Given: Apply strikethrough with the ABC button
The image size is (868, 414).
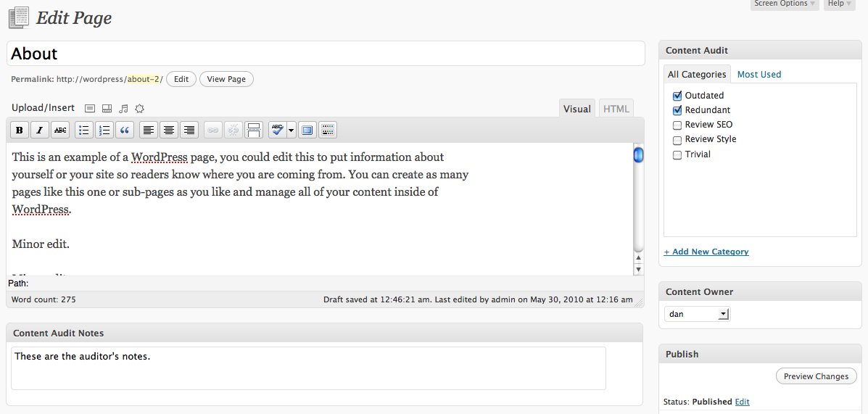Looking at the screenshot, I should tap(60, 130).
